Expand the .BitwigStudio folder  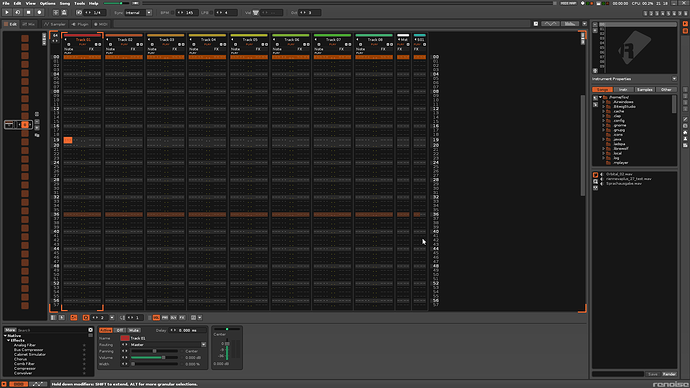click(x=603, y=107)
